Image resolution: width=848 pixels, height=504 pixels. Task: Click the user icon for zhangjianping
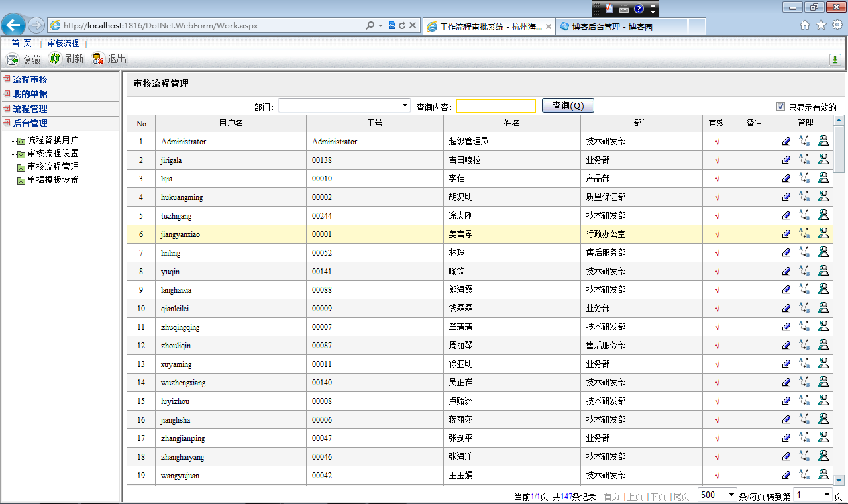point(823,437)
